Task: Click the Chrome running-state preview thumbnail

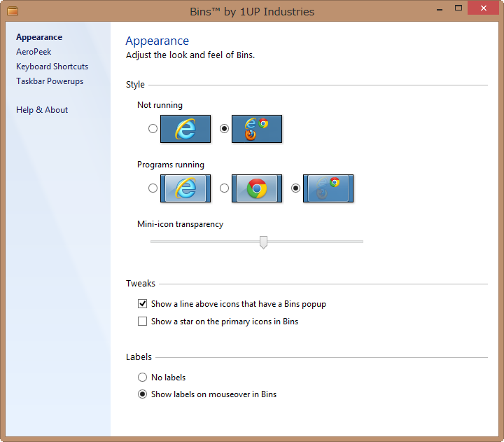Action: (x=257, y=188)
